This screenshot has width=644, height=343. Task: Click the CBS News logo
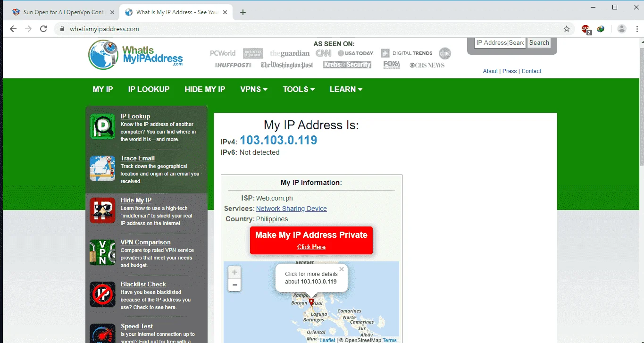coord(427,65)
